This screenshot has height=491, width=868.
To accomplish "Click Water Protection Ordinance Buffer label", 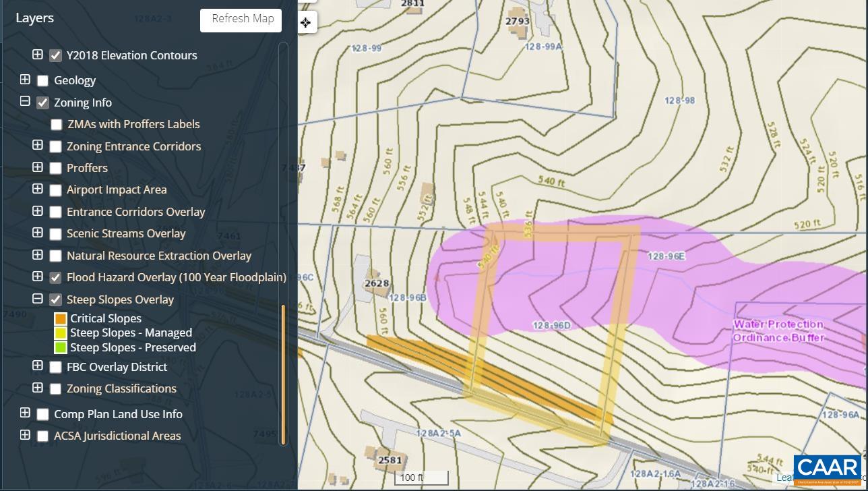I will [x=778, y=331].
